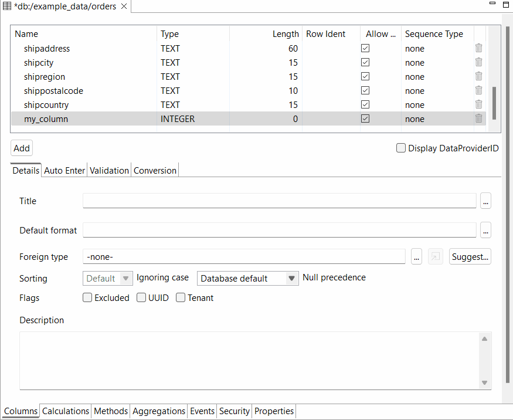Switch to the Auto Enter tab
The height and width of the screenshot is (420, 513).
(64, 171)
